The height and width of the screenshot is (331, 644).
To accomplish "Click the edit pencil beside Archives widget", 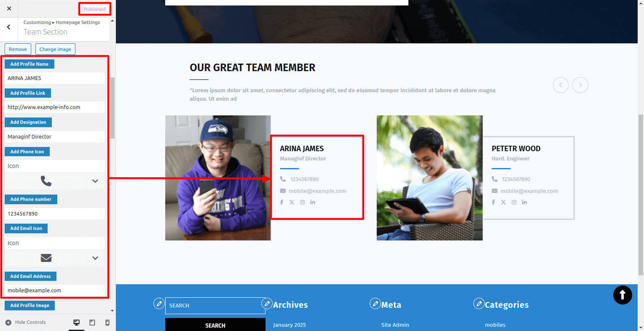I will point(267,303).
